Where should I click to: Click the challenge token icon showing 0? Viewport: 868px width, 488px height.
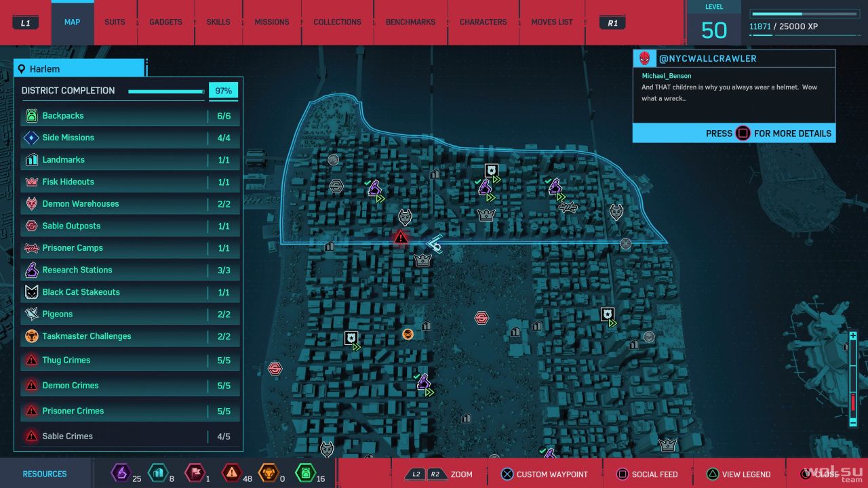tap(269, 472)
